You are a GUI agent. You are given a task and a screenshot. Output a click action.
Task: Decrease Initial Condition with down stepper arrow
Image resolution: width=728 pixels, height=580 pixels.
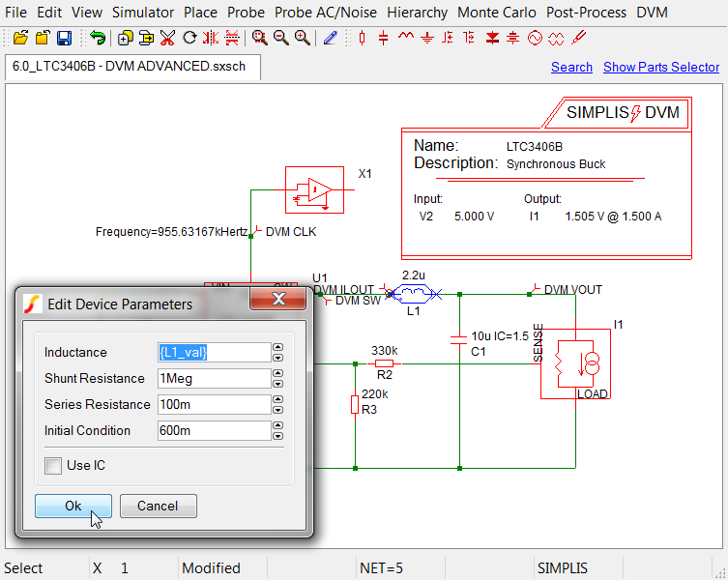pos(278,436)
